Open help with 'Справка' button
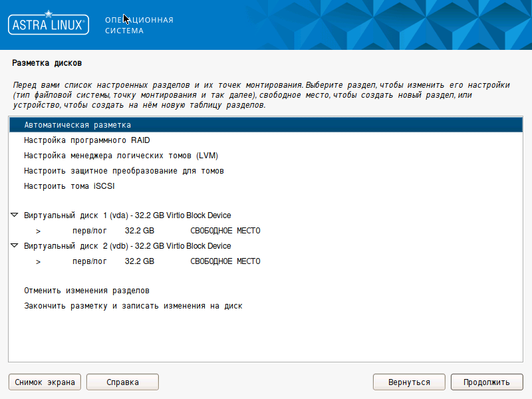532x399 pixels. click(x=122, y=382)
